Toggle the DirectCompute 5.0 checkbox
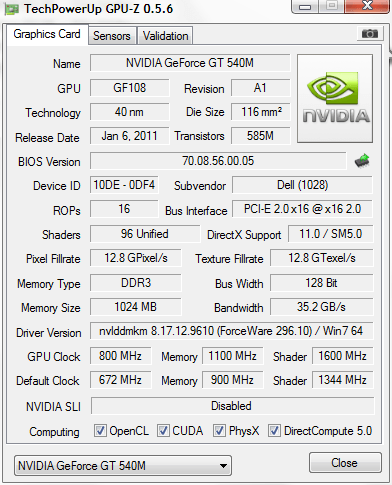 [x=274, y=431]
